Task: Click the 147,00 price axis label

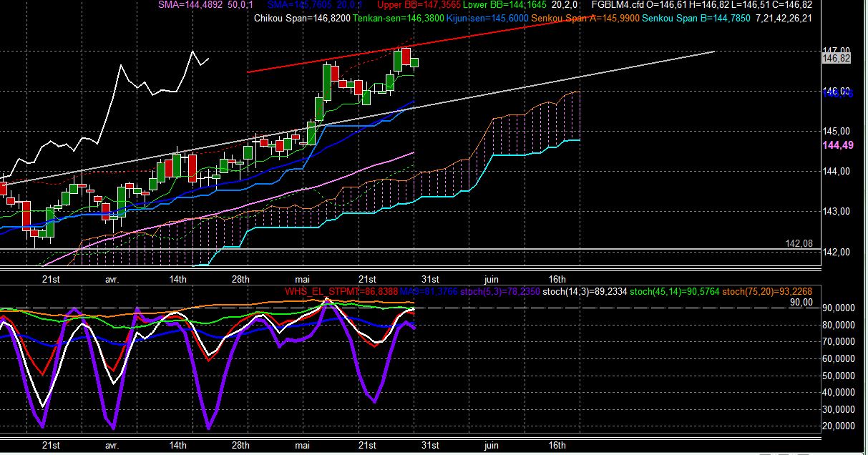Action: (x=837, y=51)
